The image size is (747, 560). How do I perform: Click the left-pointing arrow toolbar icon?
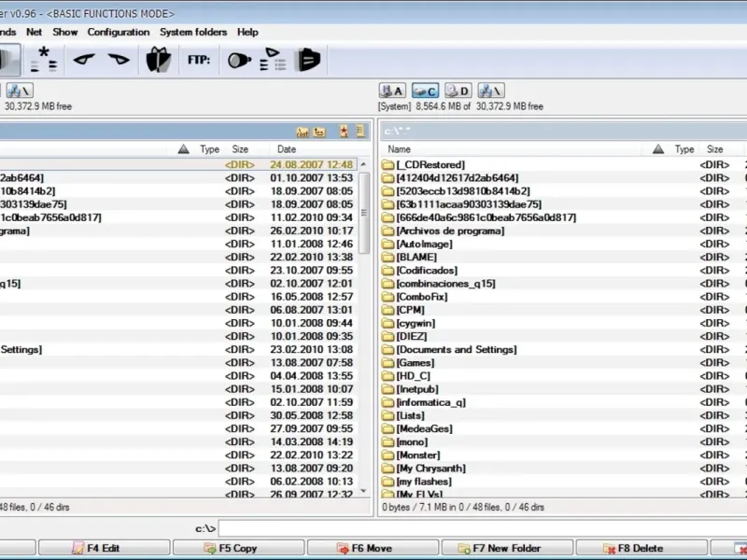(85, 60)
